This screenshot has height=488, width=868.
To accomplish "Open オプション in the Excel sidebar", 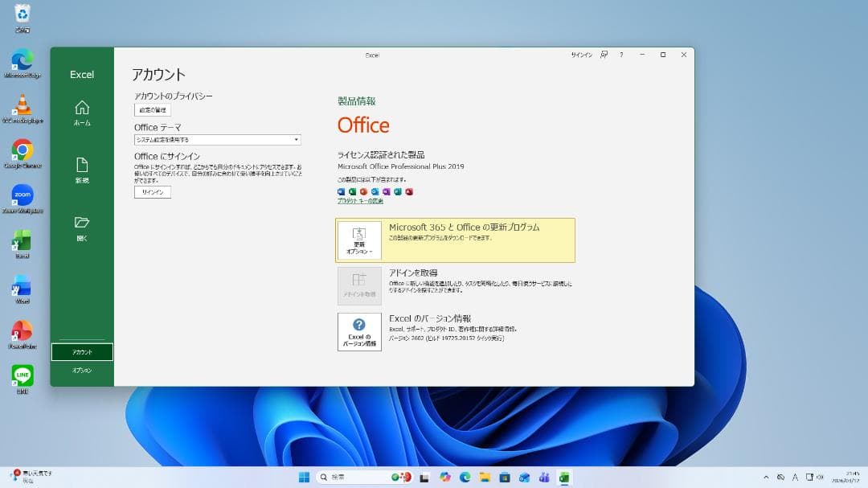I will 82,370.
